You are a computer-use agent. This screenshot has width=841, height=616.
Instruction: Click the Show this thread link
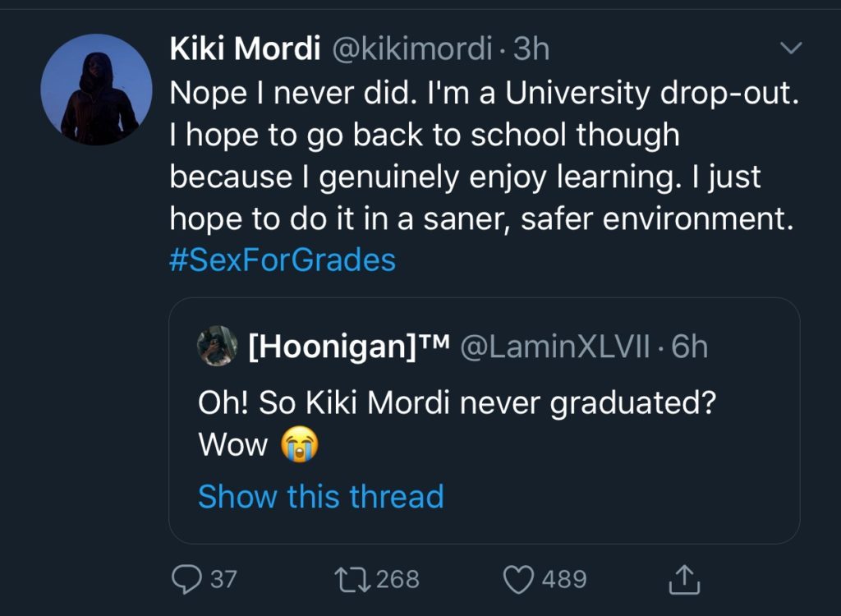point(320,497)
